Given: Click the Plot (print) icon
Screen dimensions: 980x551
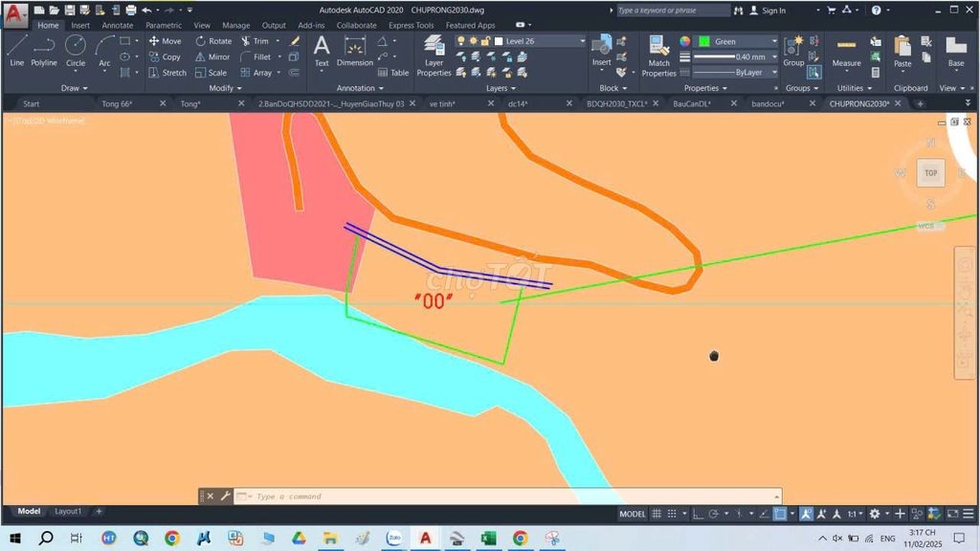Looking at the screenshot, I should pos(130,10).
